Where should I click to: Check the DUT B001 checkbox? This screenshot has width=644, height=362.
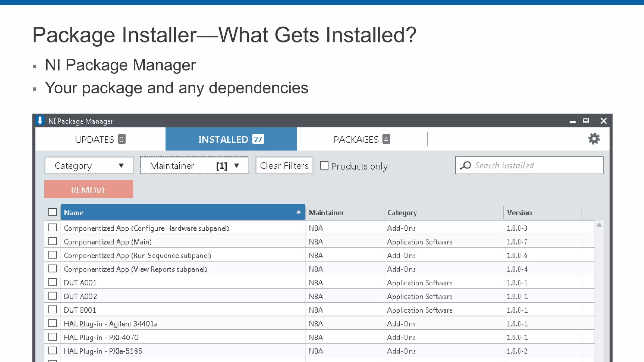pos(53,310)
